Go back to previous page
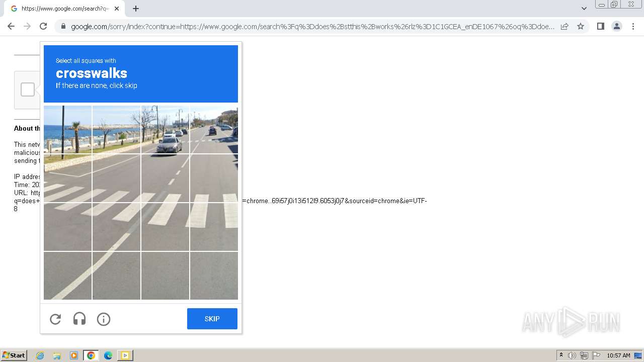The height and width of the screenshot is (362, 644). [11, 26]
